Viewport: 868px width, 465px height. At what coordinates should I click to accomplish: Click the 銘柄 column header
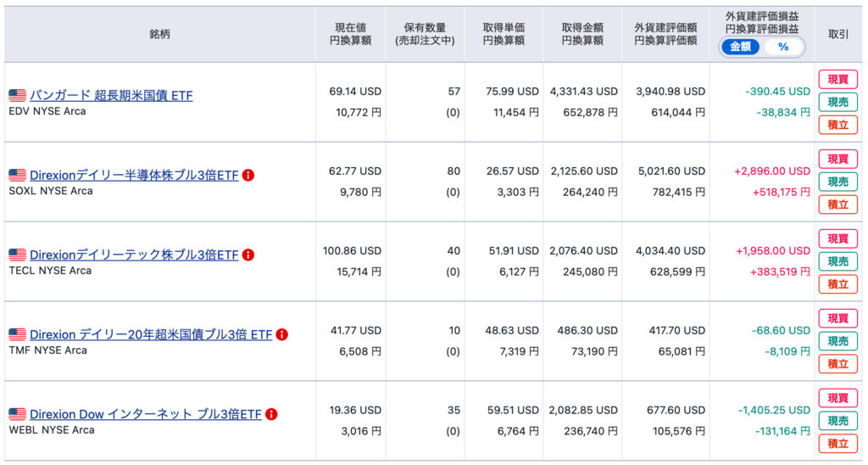tap(159, 34)
